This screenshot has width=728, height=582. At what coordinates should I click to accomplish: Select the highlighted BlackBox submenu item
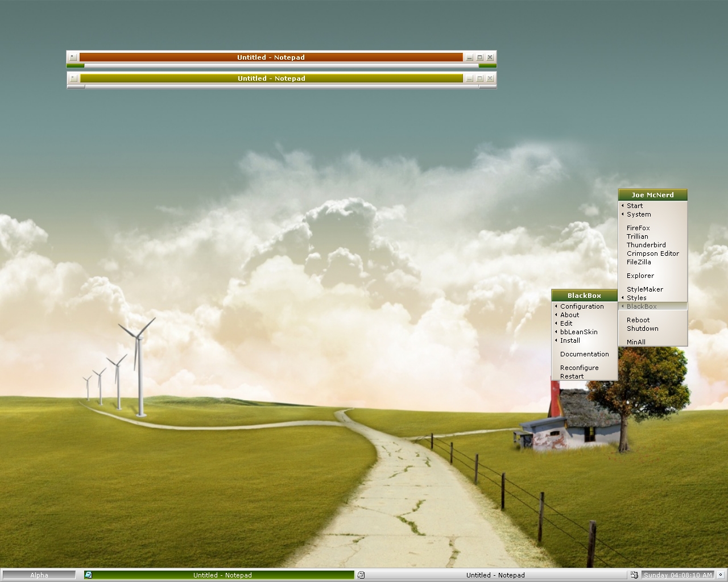(x=653, y=306)
